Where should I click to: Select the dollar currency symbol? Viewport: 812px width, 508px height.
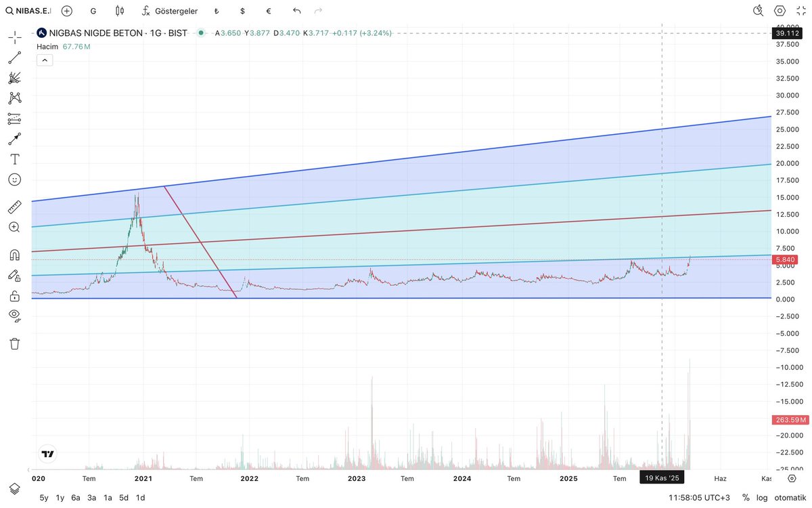tap(242, 11)
